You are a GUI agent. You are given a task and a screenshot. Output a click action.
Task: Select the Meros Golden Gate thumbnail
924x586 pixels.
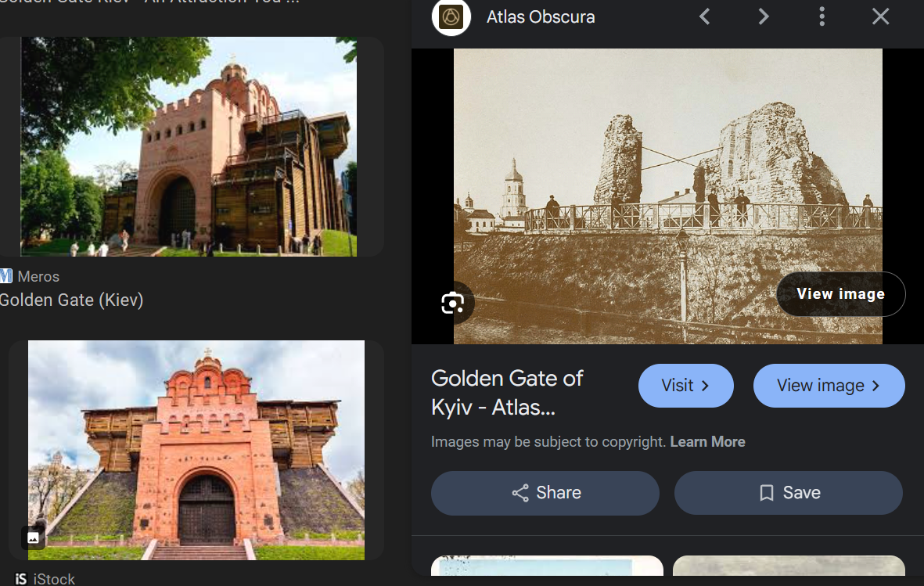tap(189, 146)
